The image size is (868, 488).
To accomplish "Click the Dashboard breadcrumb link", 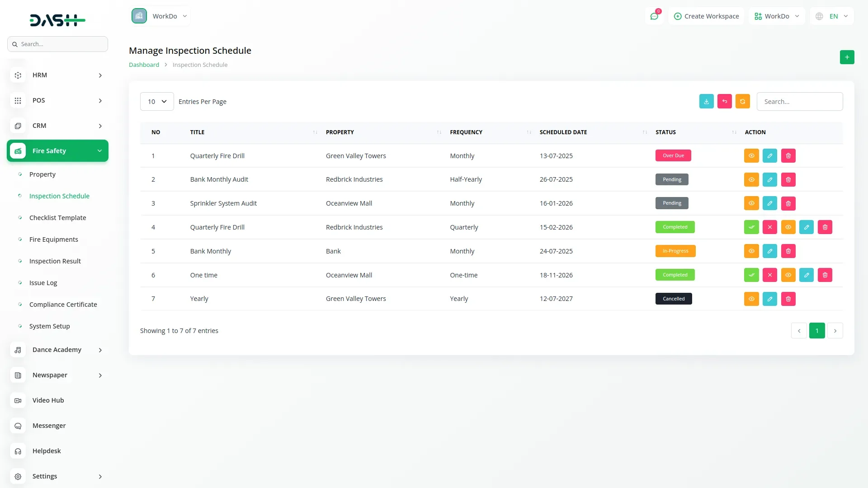I will (x=144, y=65).
